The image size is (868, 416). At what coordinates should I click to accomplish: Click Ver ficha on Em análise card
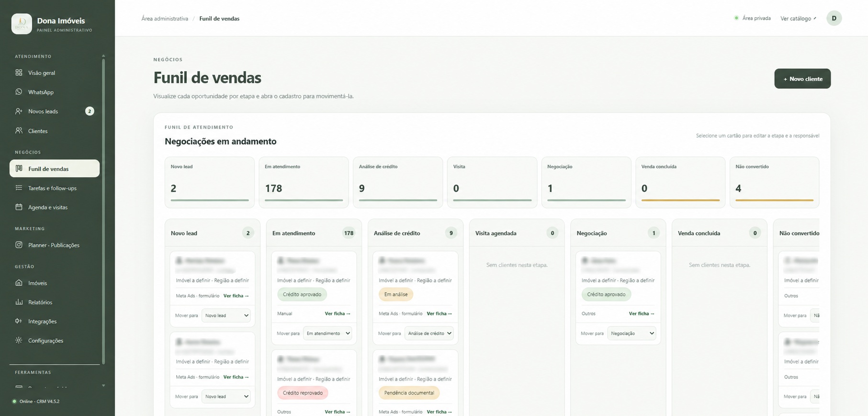(439, 313)
